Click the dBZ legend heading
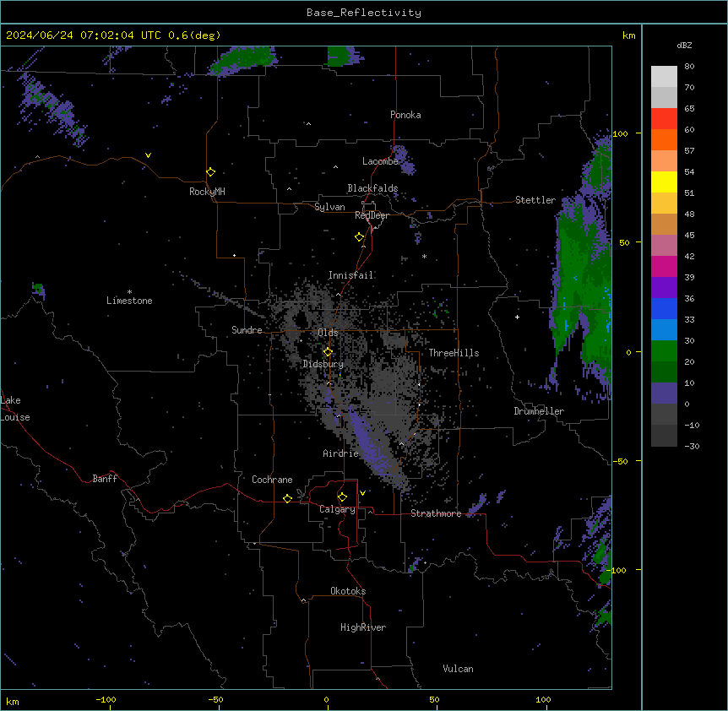 (684, 45)
